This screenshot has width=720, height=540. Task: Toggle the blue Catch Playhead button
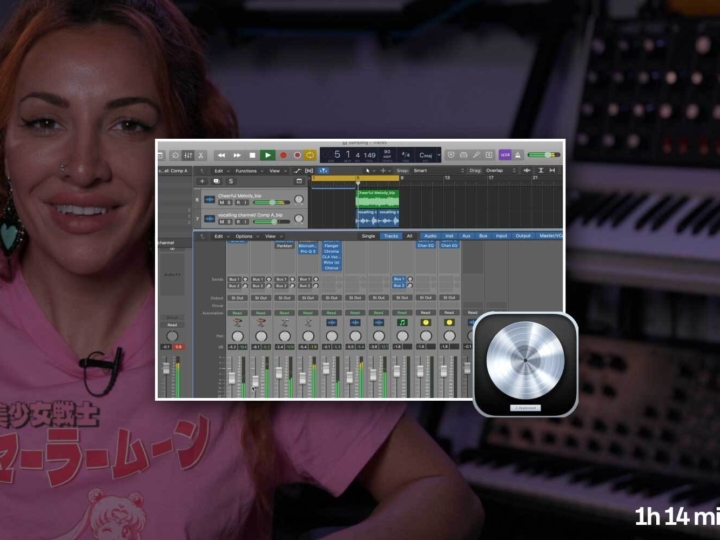323,171
